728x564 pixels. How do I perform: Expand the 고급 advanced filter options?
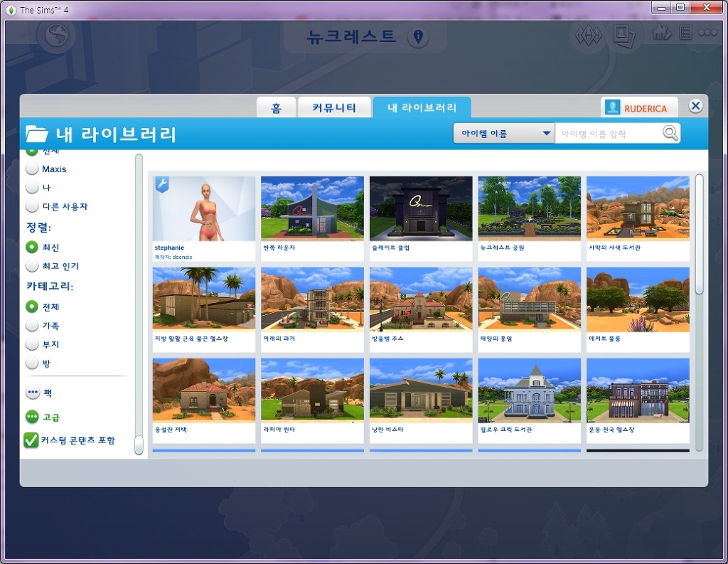pos(32,417)
